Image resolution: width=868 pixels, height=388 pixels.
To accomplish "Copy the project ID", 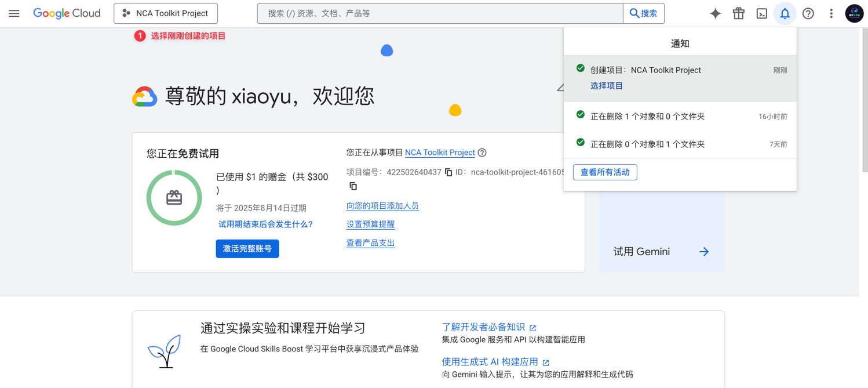I will [353, 186].
